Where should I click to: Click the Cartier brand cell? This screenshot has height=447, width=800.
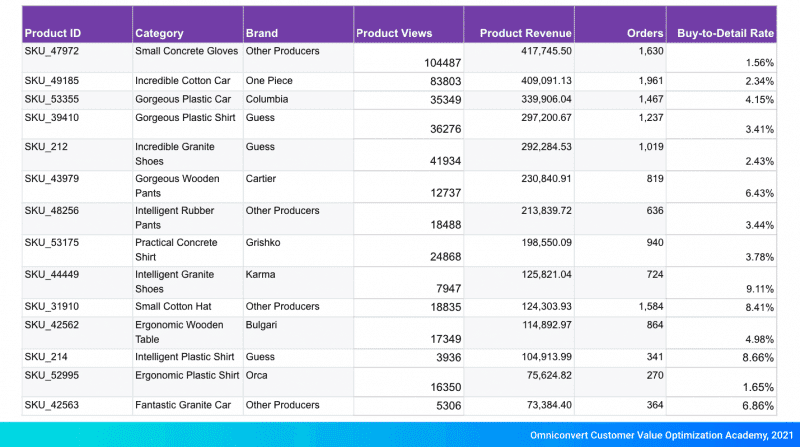[x=262, y=178]
